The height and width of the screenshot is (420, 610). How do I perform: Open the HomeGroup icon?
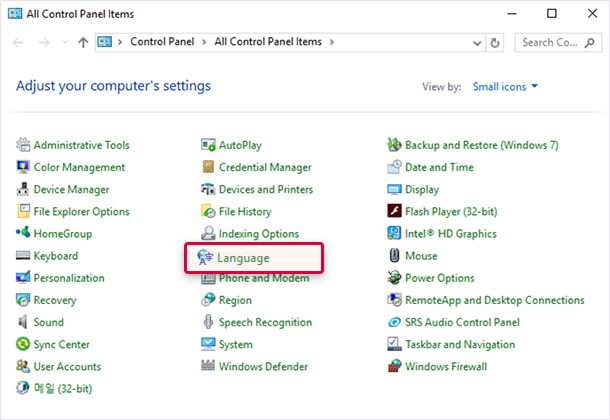tap(23, 233)
